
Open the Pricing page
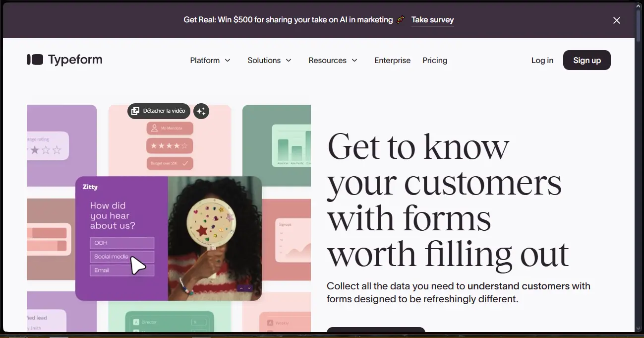click(x=435, y=60)
